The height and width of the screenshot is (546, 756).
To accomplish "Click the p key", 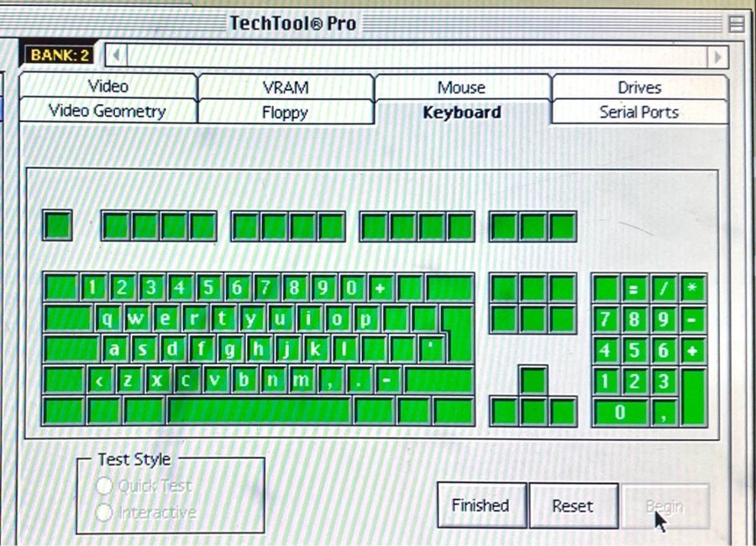I will 366,319.
